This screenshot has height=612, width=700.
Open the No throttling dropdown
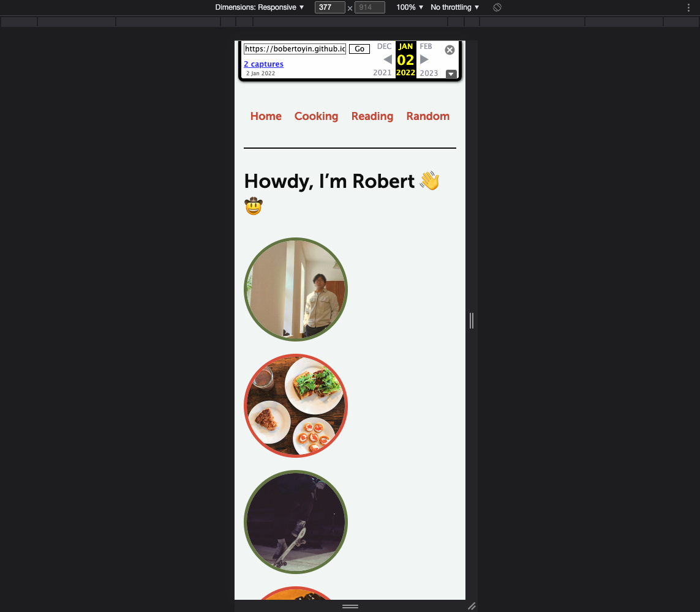[x=454, y=7]
